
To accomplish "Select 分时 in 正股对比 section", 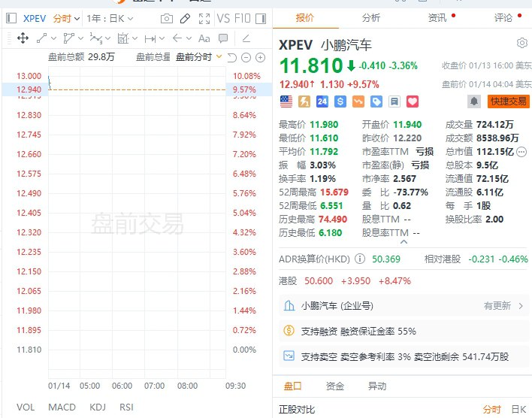I will point(492,409).
